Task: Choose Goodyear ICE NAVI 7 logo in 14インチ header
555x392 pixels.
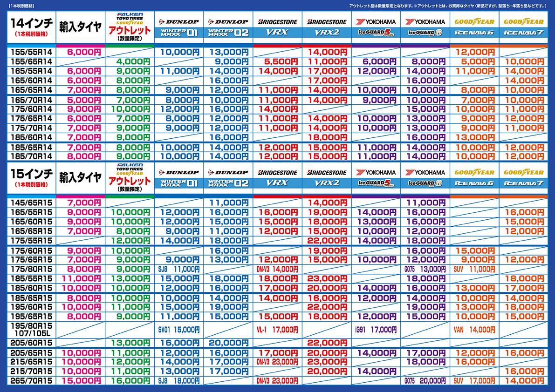Action: pyautogui.click(x=523, y=27)
